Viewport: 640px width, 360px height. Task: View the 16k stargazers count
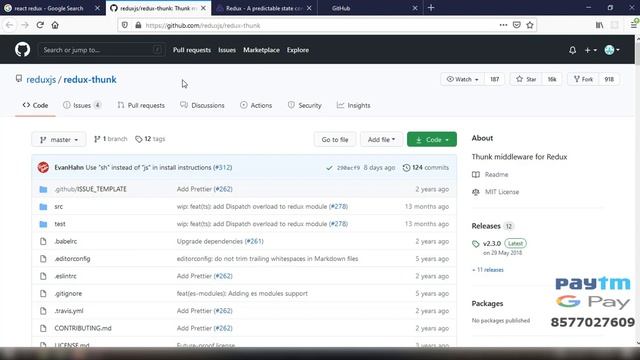[x=552, y=79]
